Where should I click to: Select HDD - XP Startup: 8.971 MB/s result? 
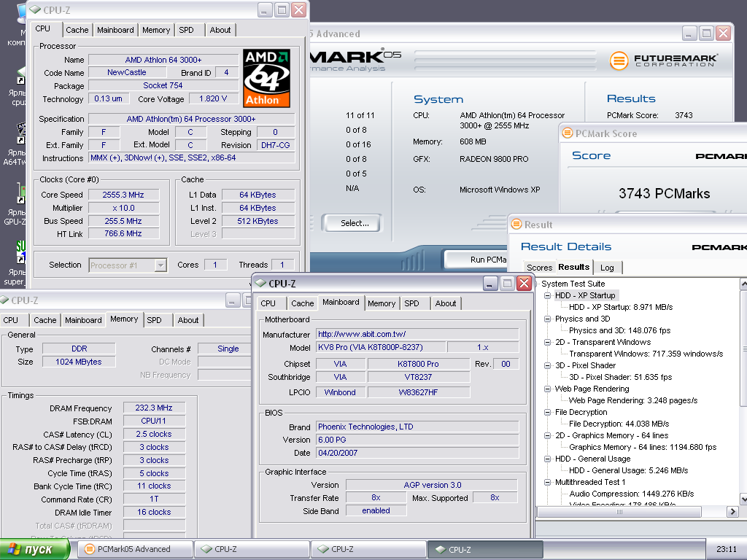621,307
